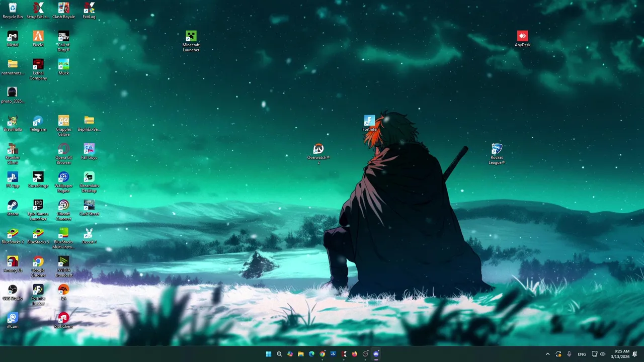Select the BlueStacks X shortcut

[13, 236]
